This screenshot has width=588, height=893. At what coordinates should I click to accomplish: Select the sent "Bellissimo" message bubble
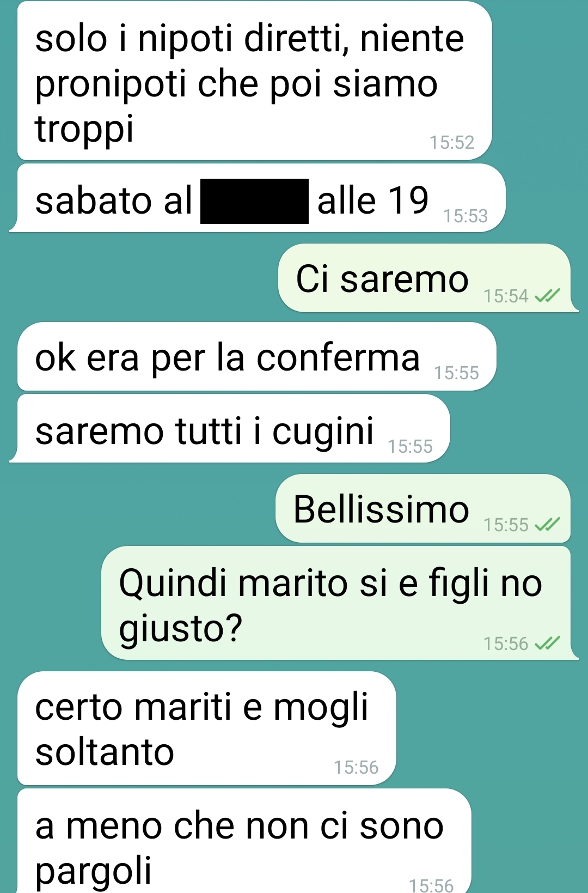click(x=427, y=508)
